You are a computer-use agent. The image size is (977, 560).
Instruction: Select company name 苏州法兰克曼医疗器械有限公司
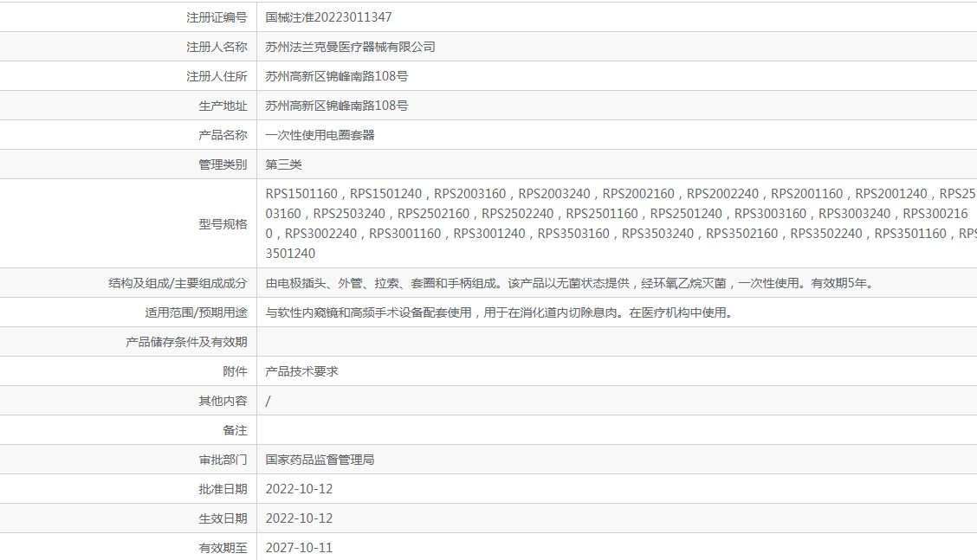(x=350, y=47)
